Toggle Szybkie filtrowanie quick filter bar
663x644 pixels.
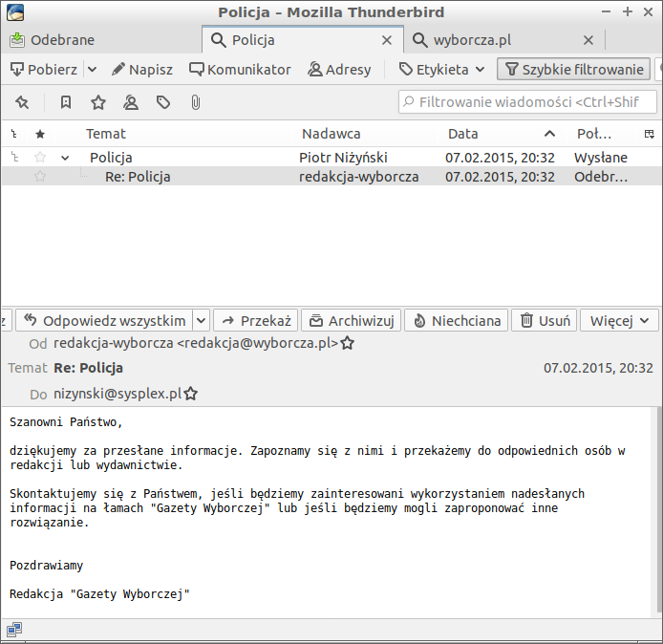tap(574, 70)
